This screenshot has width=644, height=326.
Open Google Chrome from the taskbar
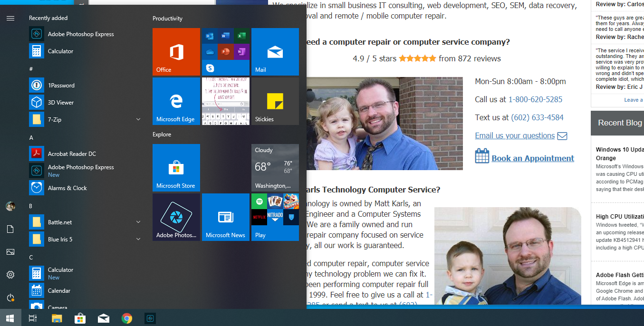tap(127, 318)
